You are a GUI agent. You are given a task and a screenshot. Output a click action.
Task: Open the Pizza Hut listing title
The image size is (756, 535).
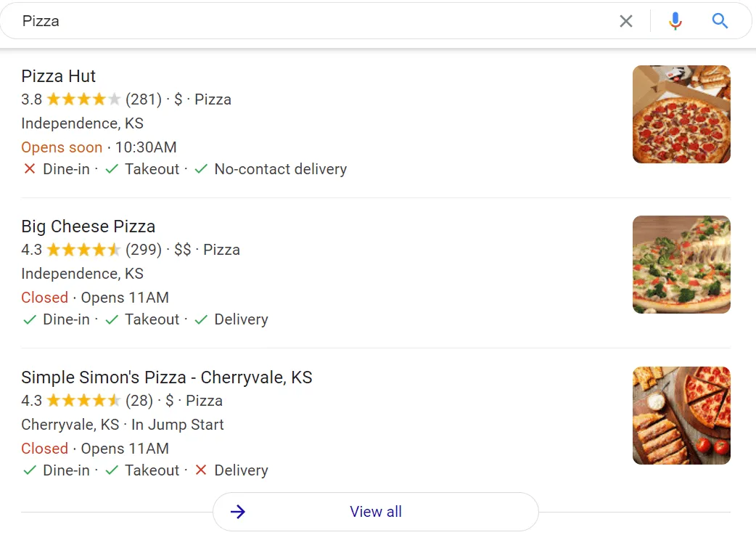[59, 76]
